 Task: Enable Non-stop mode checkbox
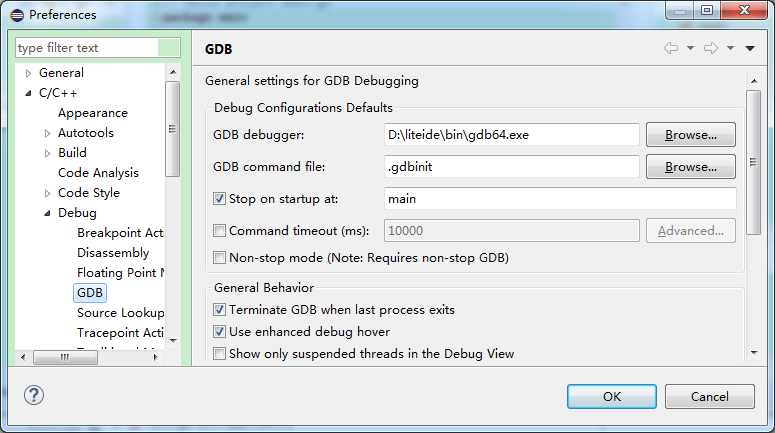coord(219,258)
